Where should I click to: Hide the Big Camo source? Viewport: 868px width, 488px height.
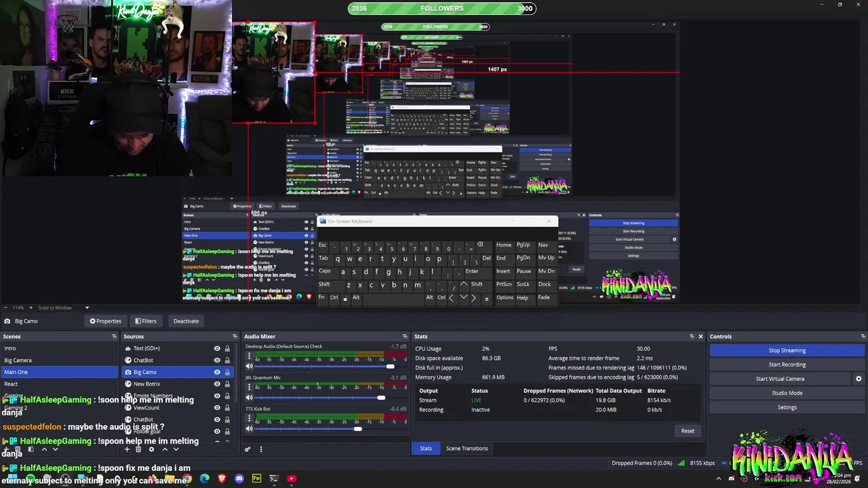click(217, 372)
